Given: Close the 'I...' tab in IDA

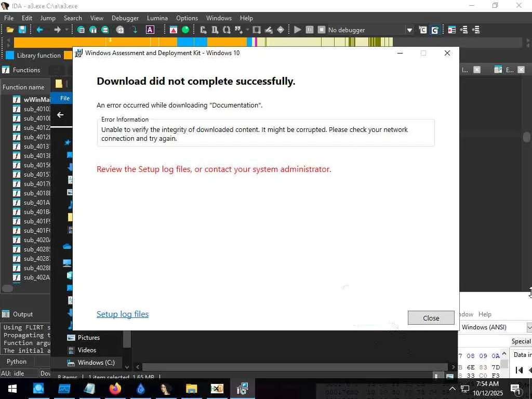Looking at the screenshot, I should coord(477,70).
